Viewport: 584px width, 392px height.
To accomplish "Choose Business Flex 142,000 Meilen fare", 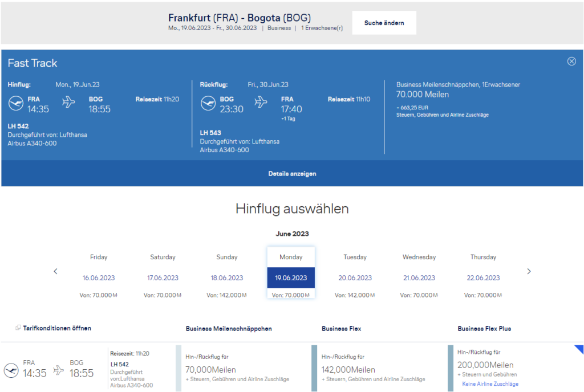I will [379, 368].
